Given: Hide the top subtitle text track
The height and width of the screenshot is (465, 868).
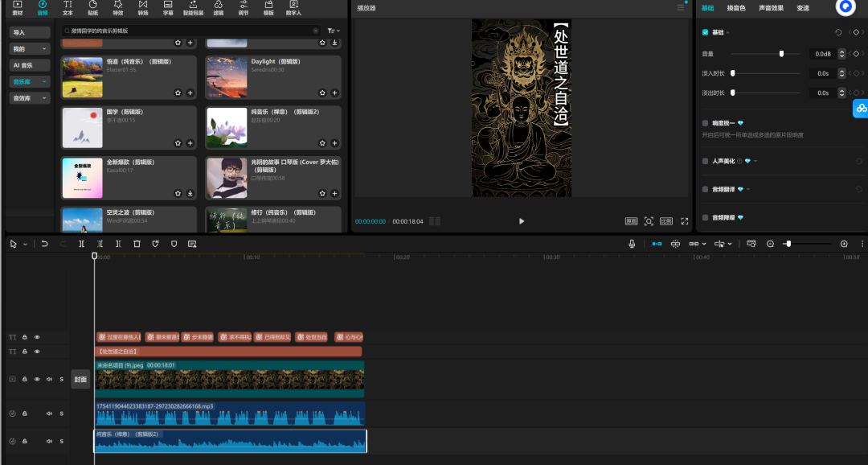Looking at the screenshot, I should [37, 337].
